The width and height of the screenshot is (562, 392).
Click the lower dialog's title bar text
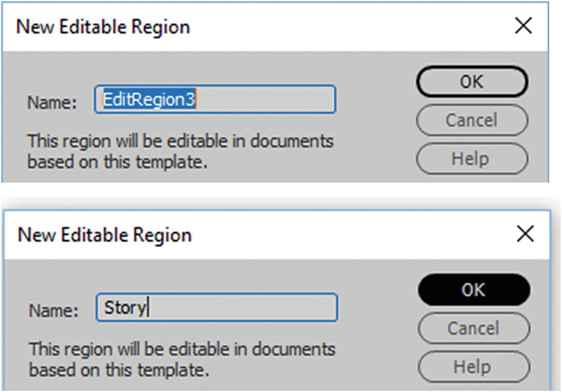105,235
